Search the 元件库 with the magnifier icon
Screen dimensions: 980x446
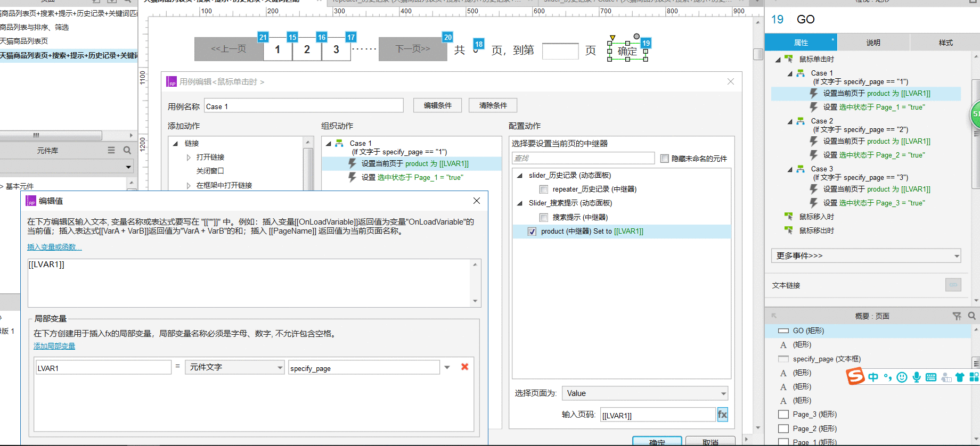point(127,151)
